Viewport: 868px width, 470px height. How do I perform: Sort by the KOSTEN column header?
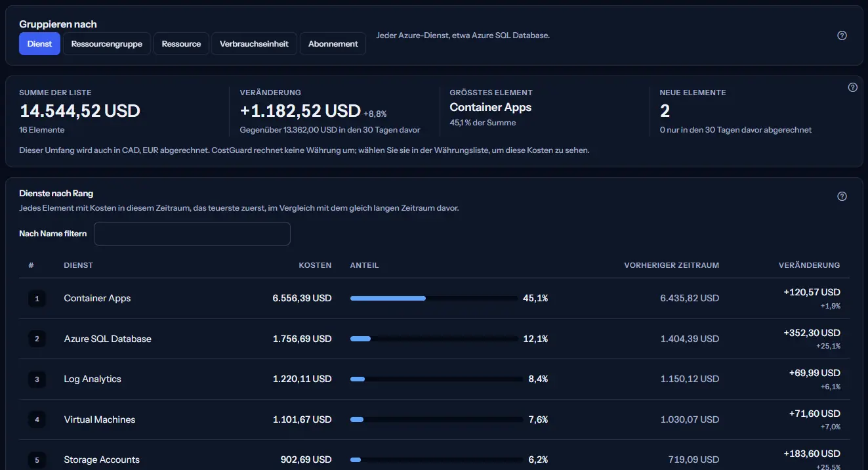pos(315,265)
